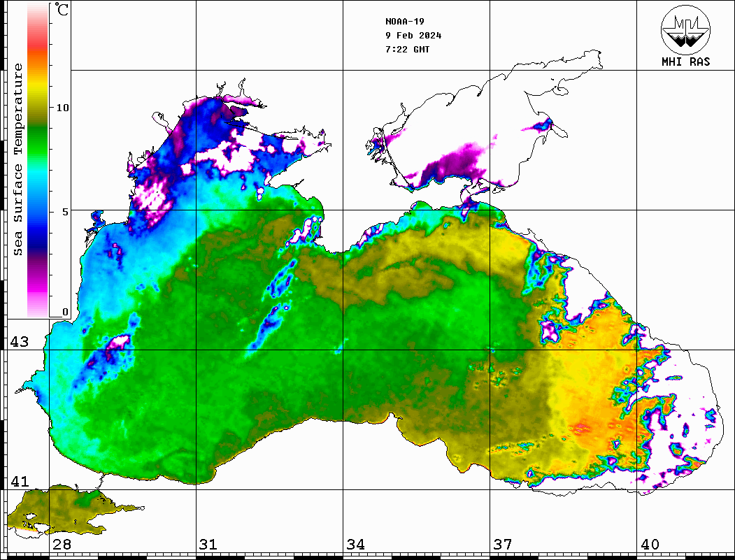Image resolution: width=735 pixels, height=560 pixels.
Task: Click the '10' tick on temperature scale
Action: coord(62,108)
